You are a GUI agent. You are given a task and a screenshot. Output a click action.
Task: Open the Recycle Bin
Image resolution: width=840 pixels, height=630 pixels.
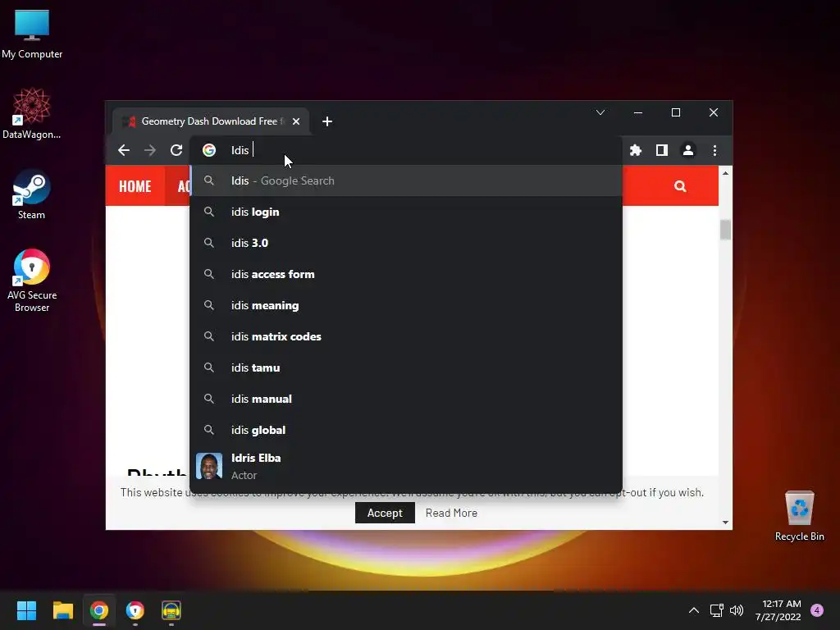pos(799,516)
